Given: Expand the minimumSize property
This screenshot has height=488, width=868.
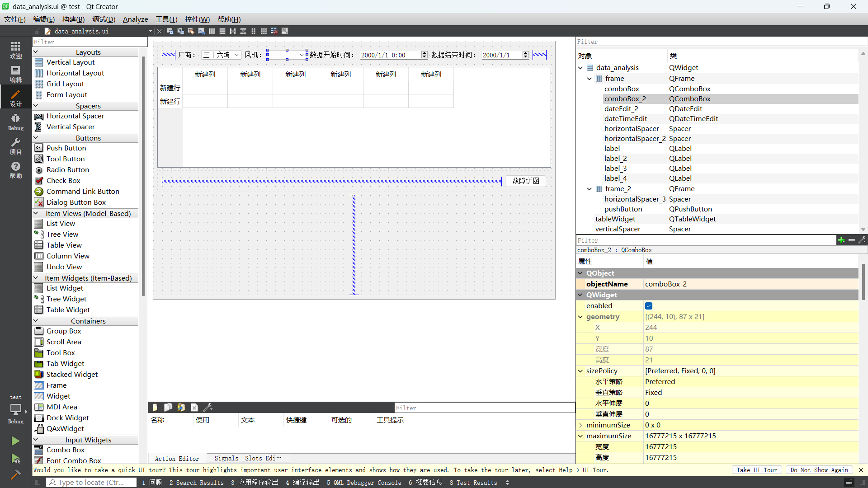Looking at the screenshot, I should pyautogui.click(x=580, y=425).
